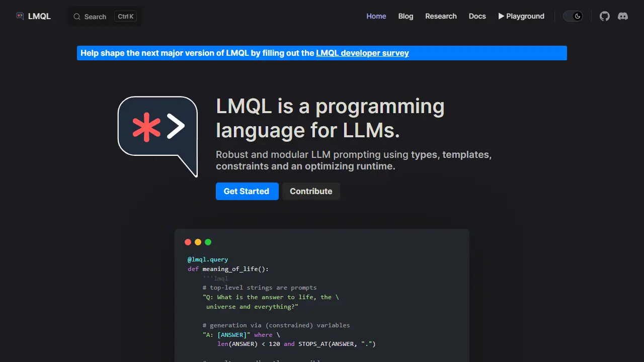This screenshot has height=362, width=644.
Task: Click the LMQL site title text
Action: 39,16
